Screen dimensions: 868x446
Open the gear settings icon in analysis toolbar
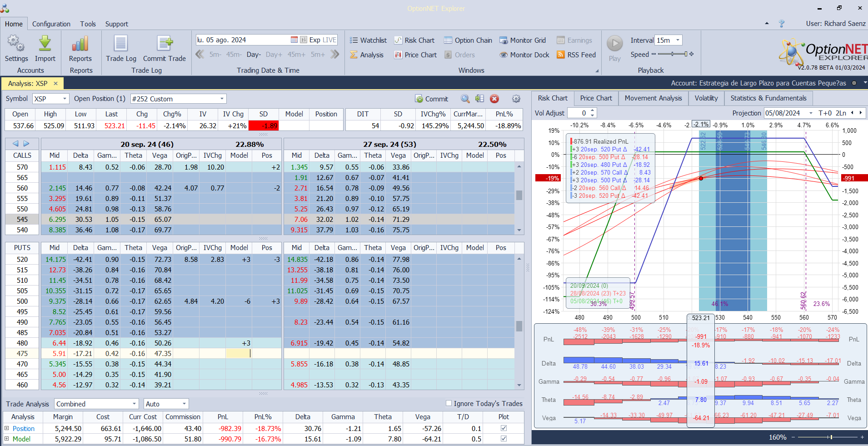(x=516, y=99)
